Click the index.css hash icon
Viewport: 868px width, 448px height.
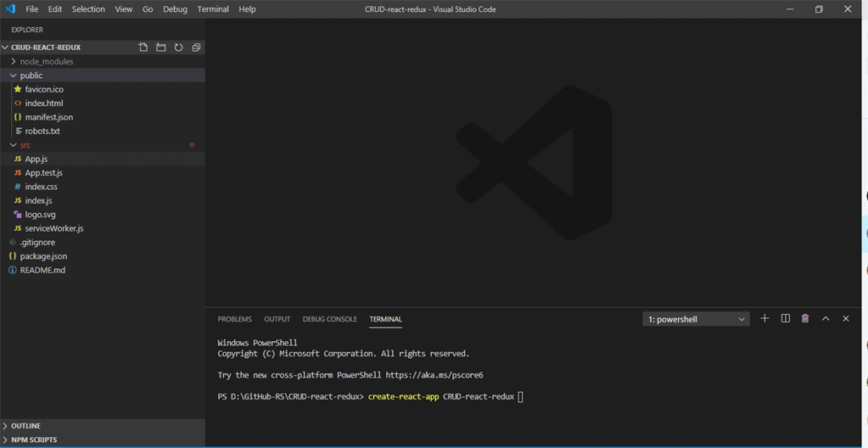18,187
